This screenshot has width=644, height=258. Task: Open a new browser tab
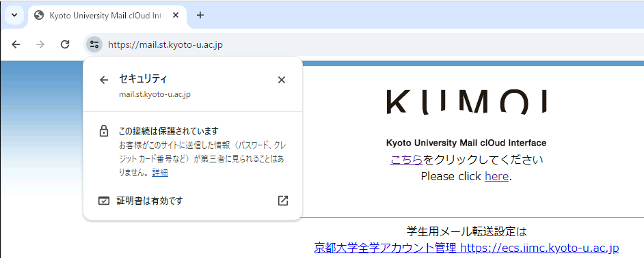click(x=200, y=15)
